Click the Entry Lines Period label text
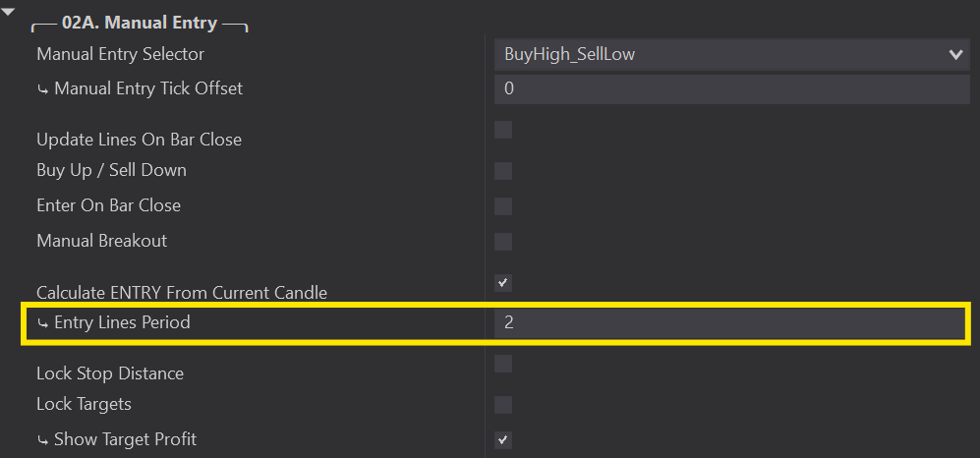Viewport: 980px width, 458px height. click(x=122, y=322)
